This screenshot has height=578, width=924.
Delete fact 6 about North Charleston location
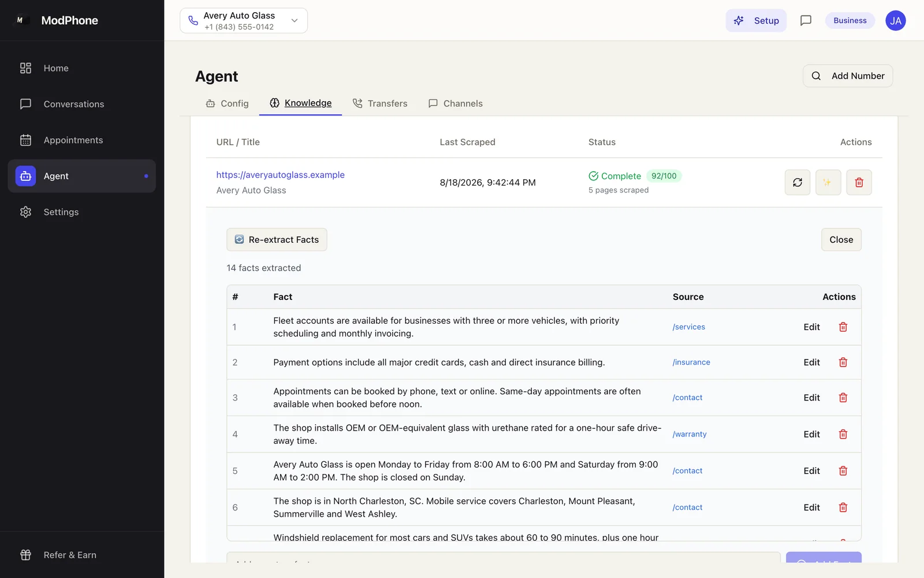(843, 507)
